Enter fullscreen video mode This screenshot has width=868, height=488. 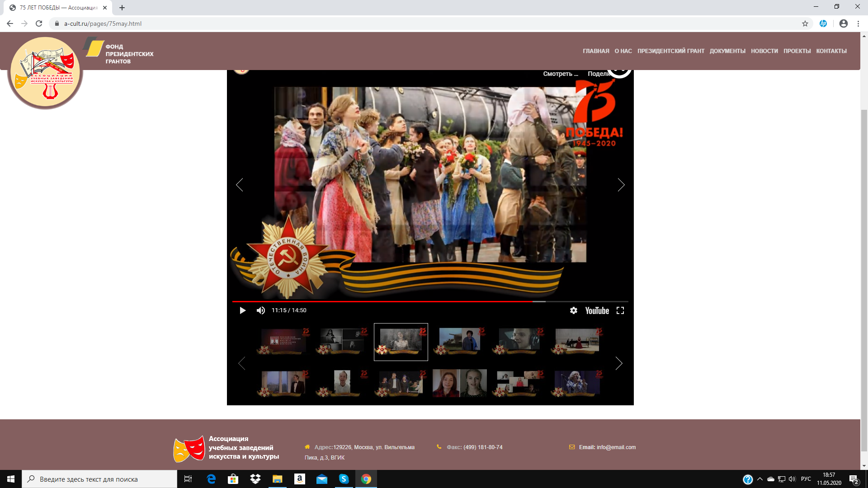(620, 310)
